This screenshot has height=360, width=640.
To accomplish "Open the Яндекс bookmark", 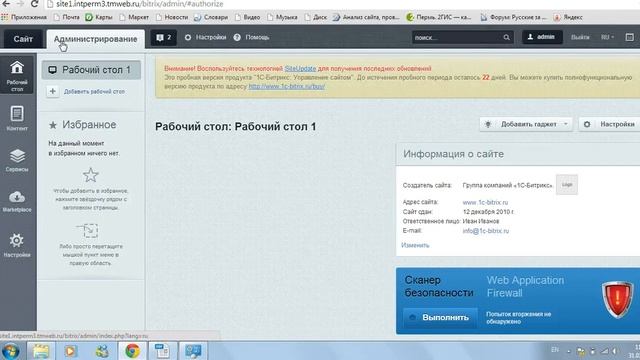I will [568, 17].
